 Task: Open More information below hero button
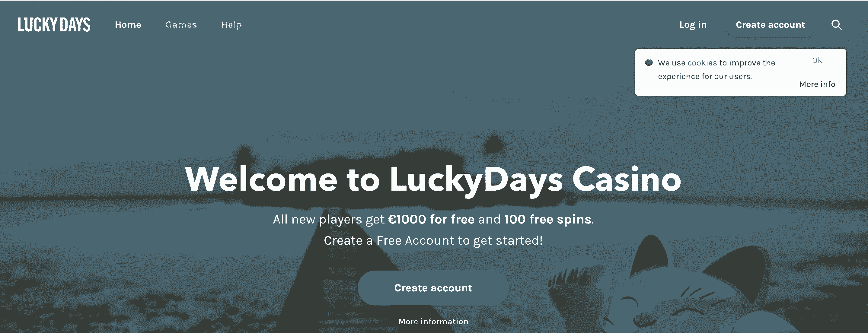[433, 322]
